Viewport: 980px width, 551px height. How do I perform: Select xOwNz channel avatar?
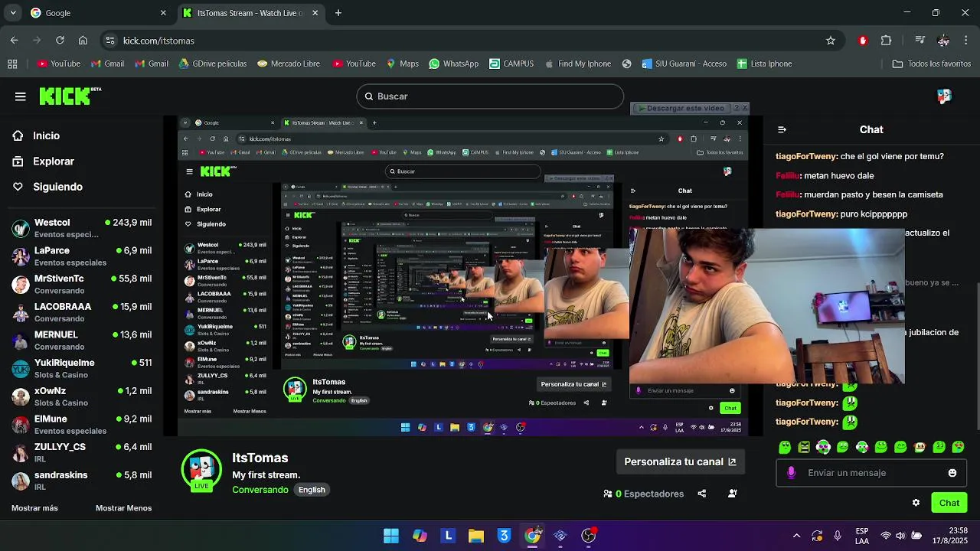coord(21,396)
